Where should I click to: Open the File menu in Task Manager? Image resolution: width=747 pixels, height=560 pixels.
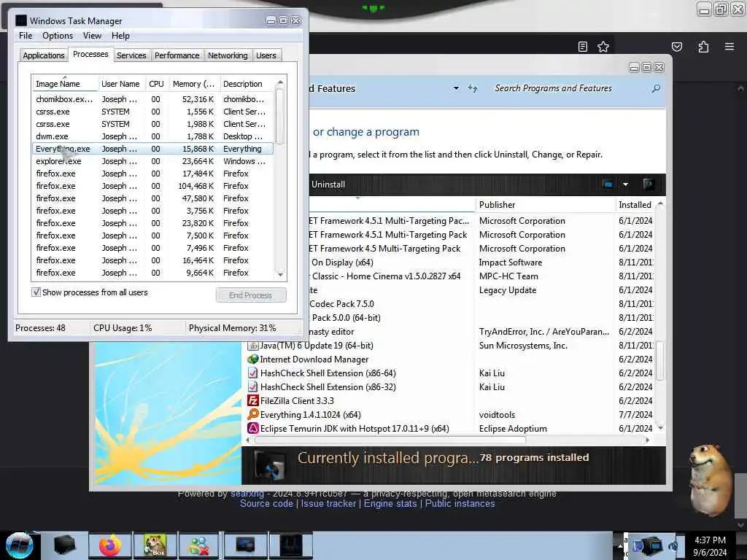click(26, 36)
